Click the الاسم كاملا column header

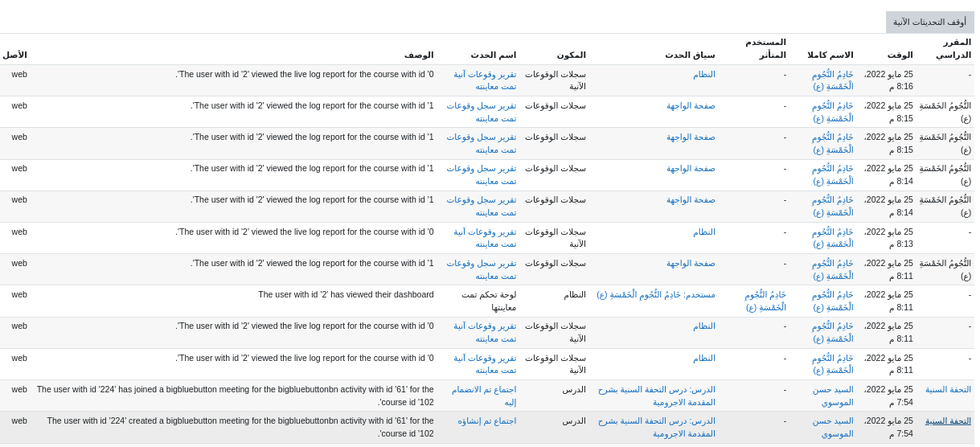point(830,55)
